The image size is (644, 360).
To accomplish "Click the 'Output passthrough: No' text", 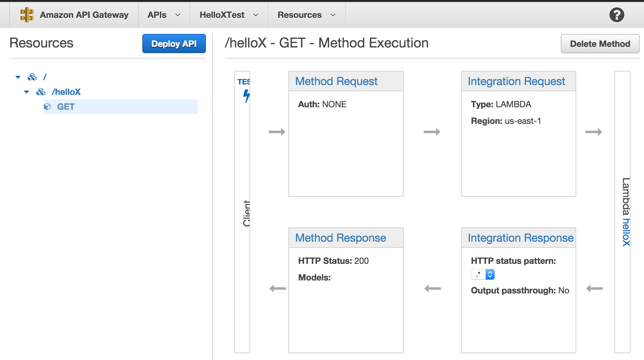I will click(x=520, y=290).
